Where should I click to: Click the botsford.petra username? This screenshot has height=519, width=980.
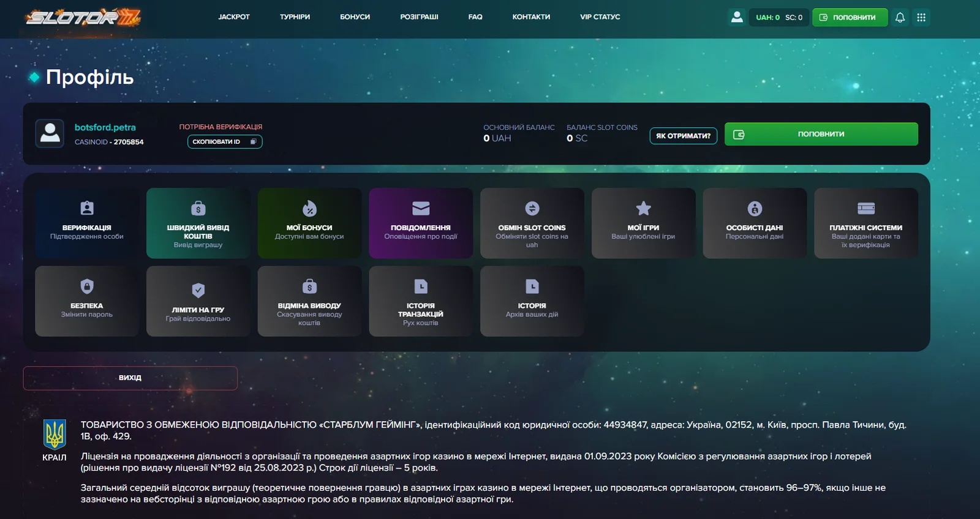pyautogui.click(x=105, y=127)
